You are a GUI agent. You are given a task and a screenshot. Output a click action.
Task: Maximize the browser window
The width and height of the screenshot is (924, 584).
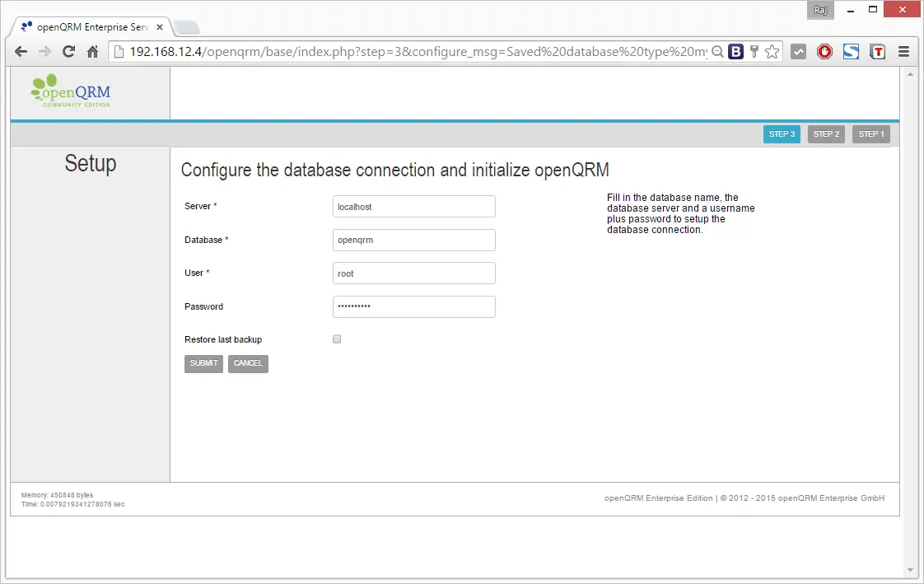point(873,9)
